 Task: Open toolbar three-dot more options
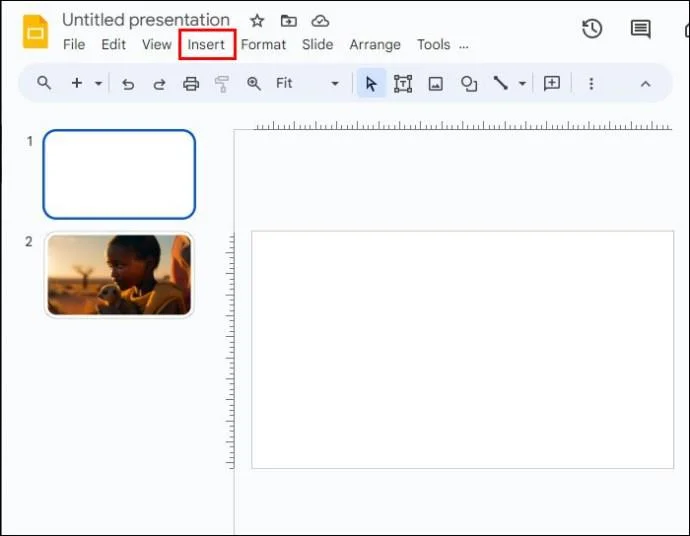pyautogui.click(x=591, y=84)
